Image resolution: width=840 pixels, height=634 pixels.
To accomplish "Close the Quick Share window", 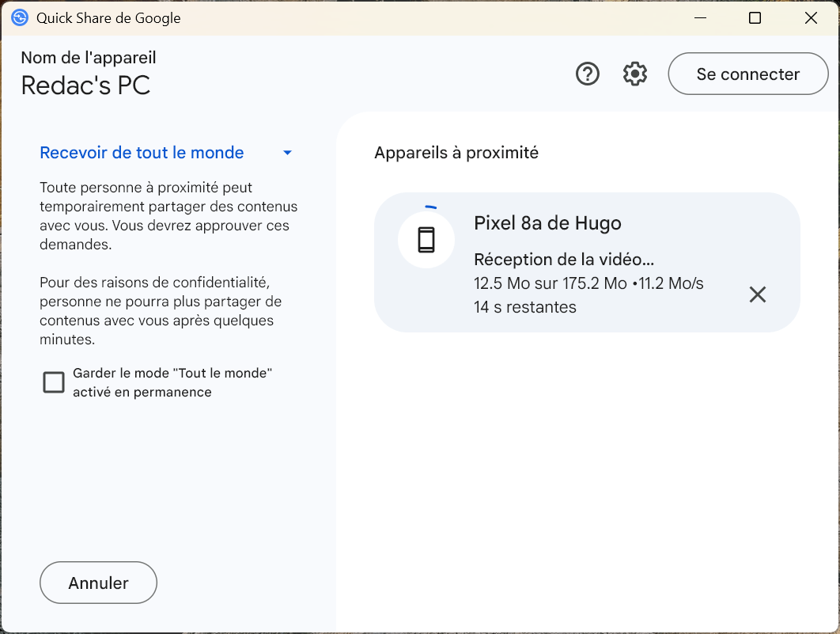I will coord(811,17).
